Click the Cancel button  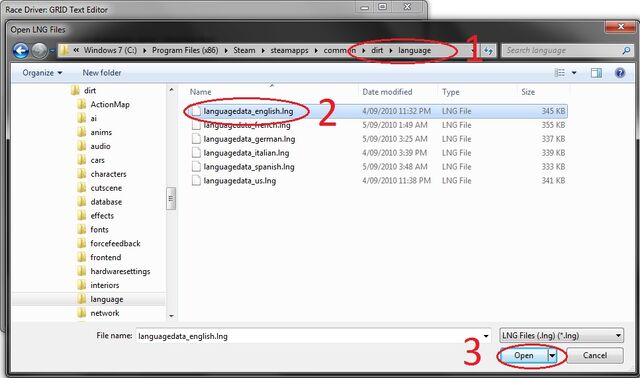pos(595,356)
